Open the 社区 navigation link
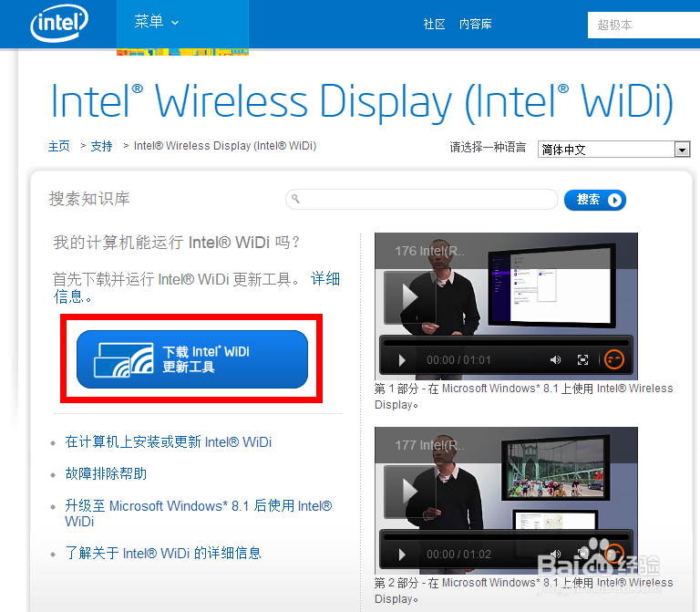 (434, 24)
